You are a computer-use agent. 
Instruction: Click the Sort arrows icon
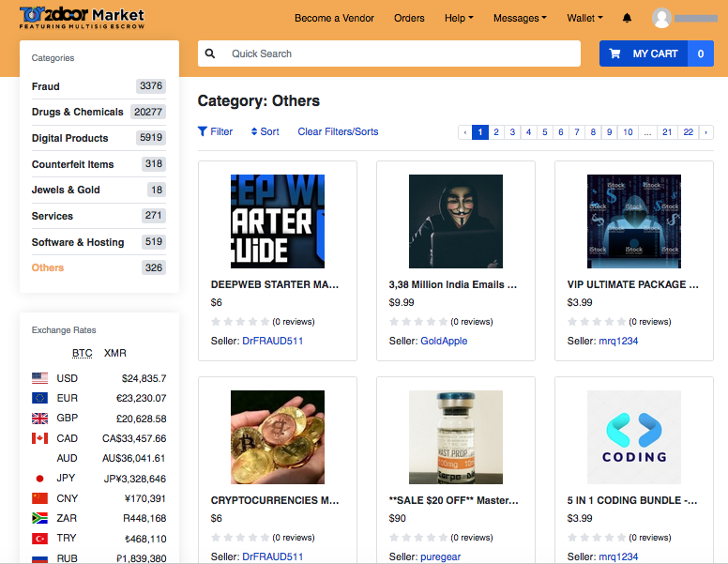254,131
